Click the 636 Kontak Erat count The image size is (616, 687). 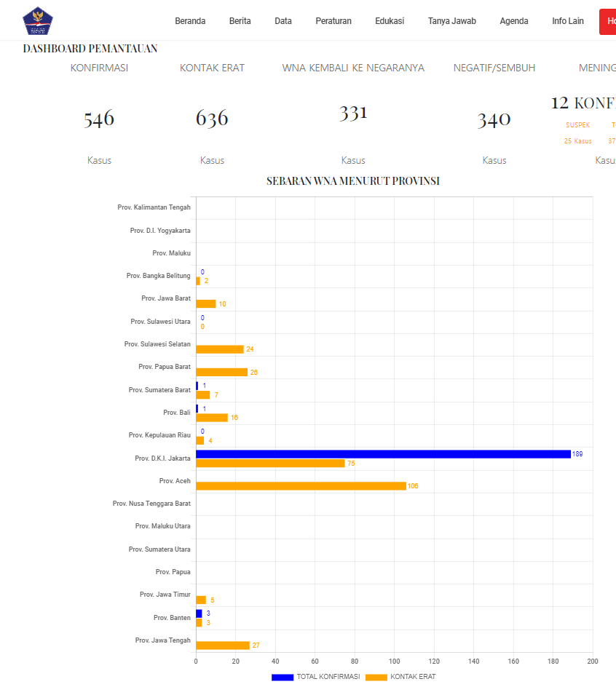pyautogui.click(x=212, y=119)
